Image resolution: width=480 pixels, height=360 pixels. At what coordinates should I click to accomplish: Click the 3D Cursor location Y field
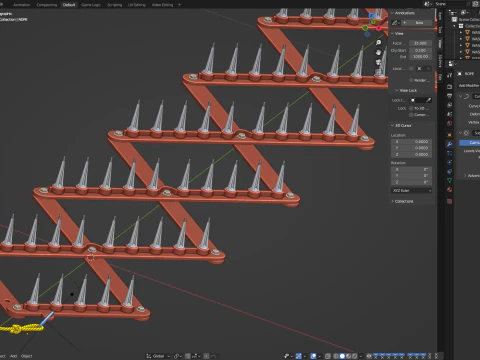[x=412, y=148]
